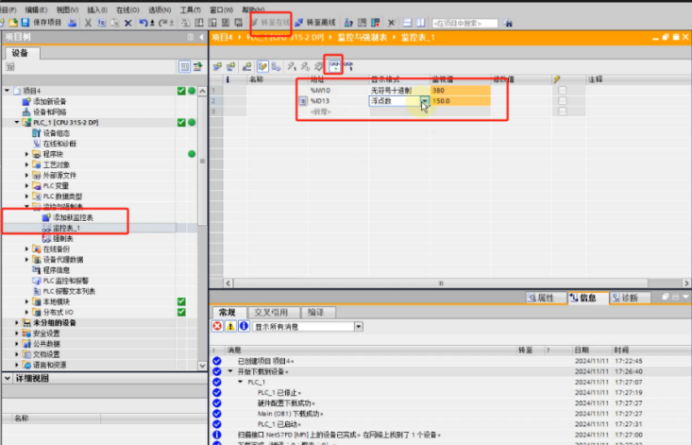Click the first insert row icon in watch toolbar
The width and height of the screenshot is (692, 445).
click(217, 67)
